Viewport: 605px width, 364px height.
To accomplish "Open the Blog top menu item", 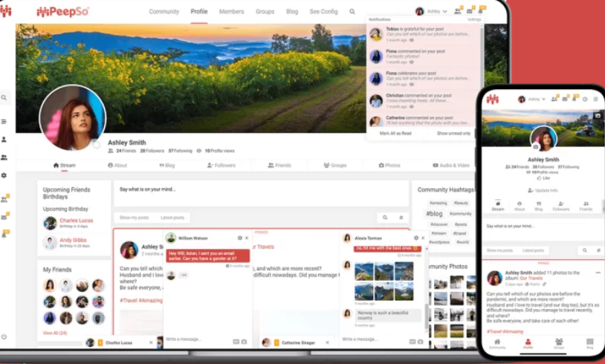I will (x=292, y=12).
